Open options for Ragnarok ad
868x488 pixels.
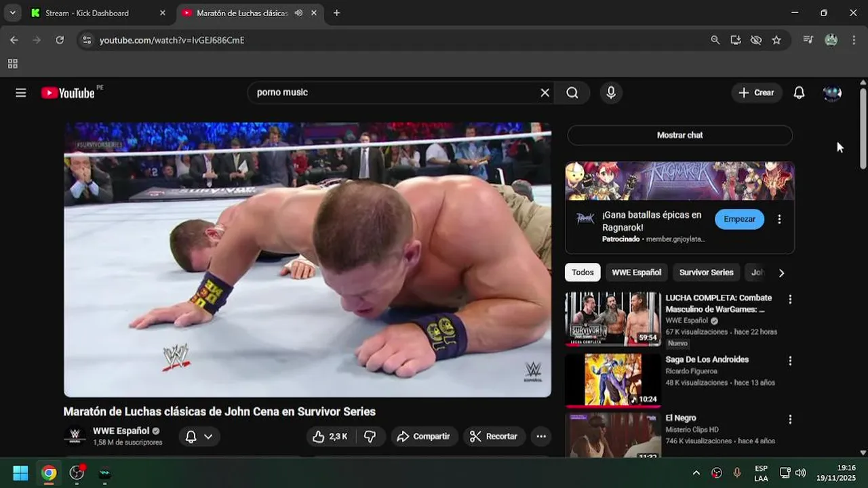pyautogui.click(x=779, y=219)
